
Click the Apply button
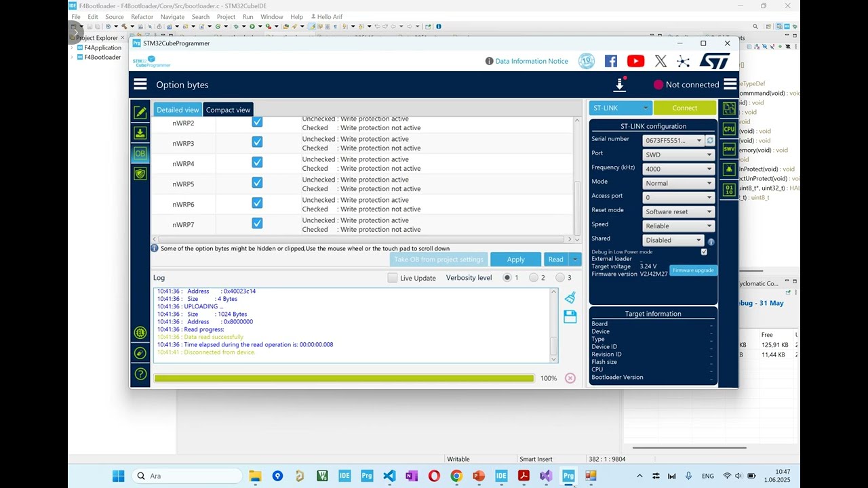click(x=515, y=259)
